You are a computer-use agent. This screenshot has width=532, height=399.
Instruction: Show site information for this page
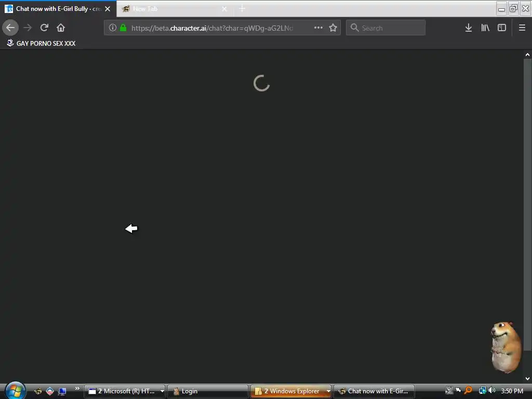[113, 28]
